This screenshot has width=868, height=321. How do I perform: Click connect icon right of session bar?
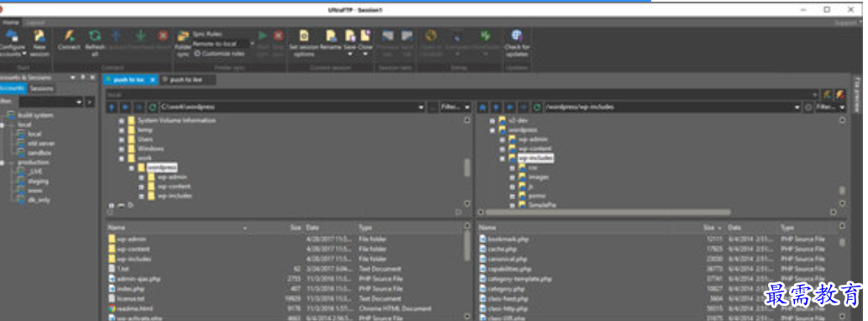[828, 95]
